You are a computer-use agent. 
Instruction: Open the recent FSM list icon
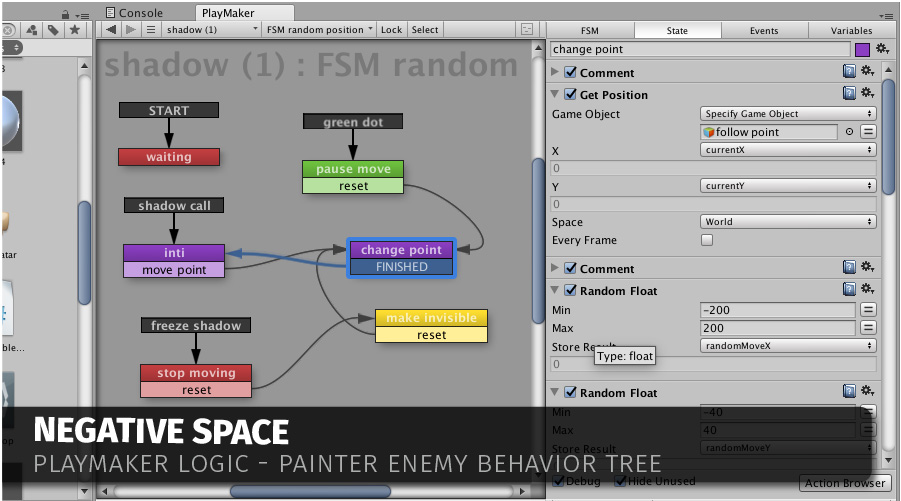[x=150, y=30]
